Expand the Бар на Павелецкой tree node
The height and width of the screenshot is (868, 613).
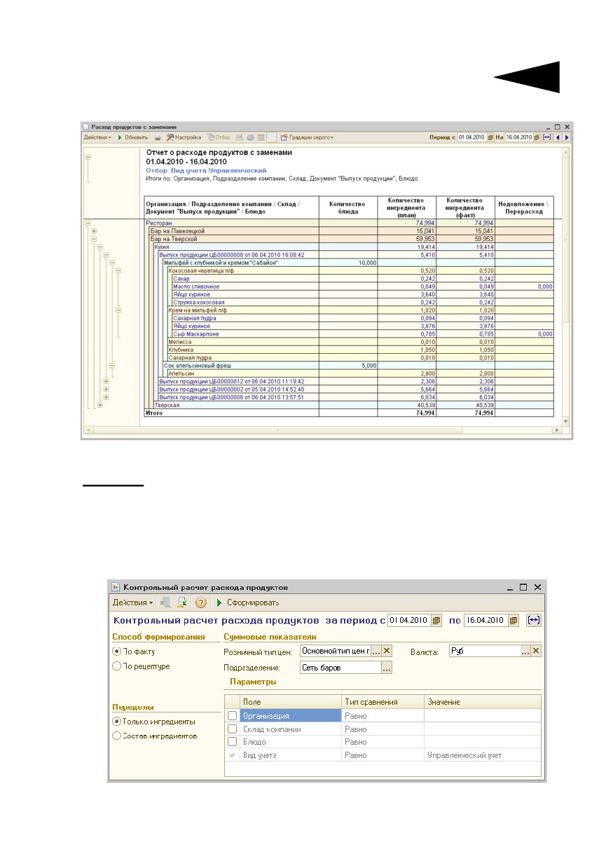click(94, 230)
